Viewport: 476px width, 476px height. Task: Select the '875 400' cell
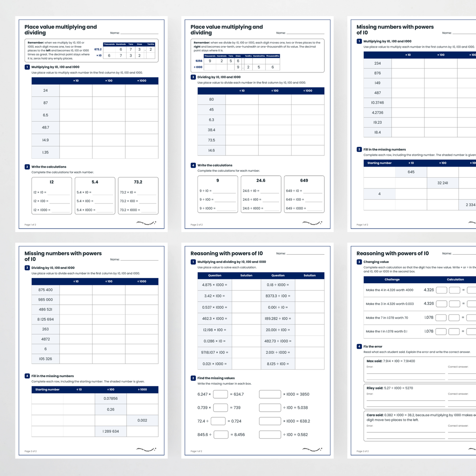coord(46,290)
